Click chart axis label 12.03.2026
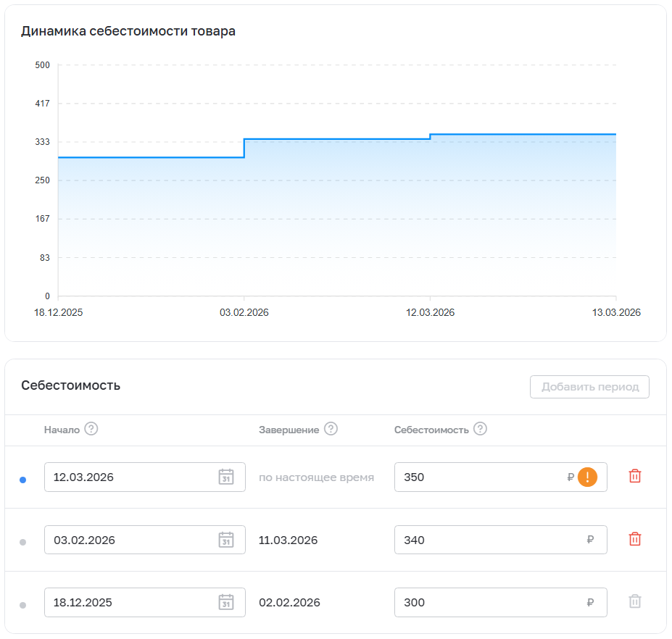The height and width of the screenshot is (639, 672). click(x=430, y=312)
